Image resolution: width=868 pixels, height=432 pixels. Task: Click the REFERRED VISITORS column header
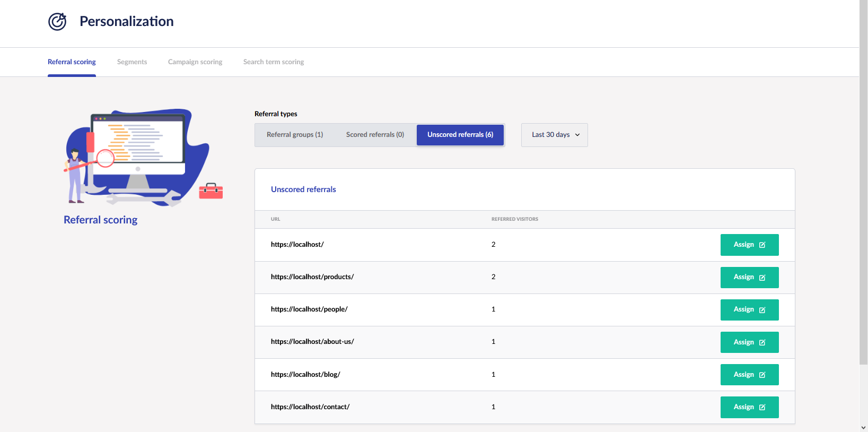click(515, 219)
